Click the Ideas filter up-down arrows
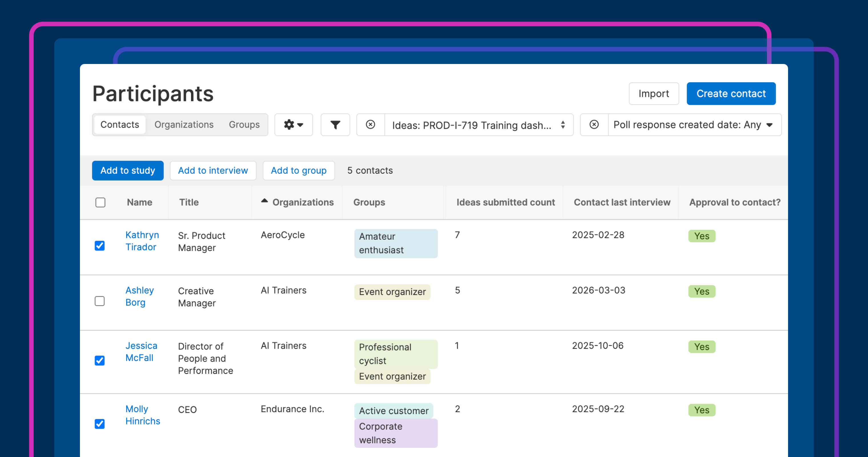The image size is (868, 457). pos(562,125)
